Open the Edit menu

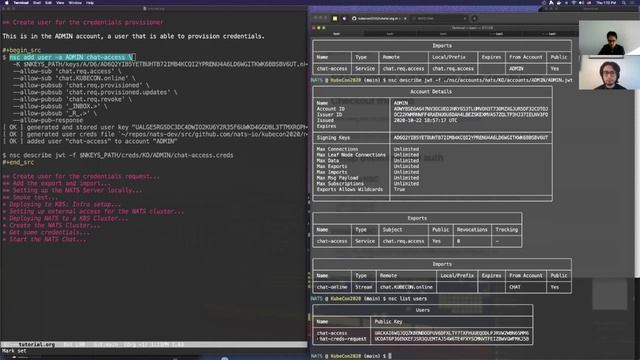(49, 2)
